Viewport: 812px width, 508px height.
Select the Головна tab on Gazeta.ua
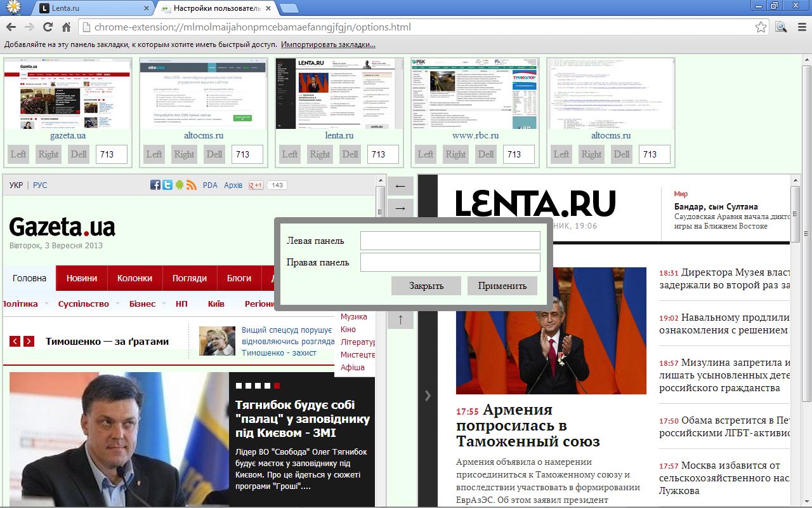pos(30,278)
